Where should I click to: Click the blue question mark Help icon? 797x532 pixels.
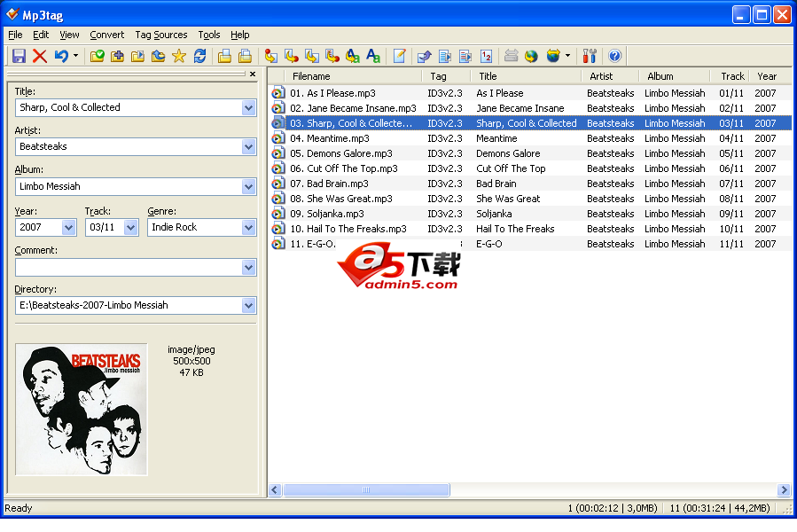pyautogui.click(x=614, y=56)
